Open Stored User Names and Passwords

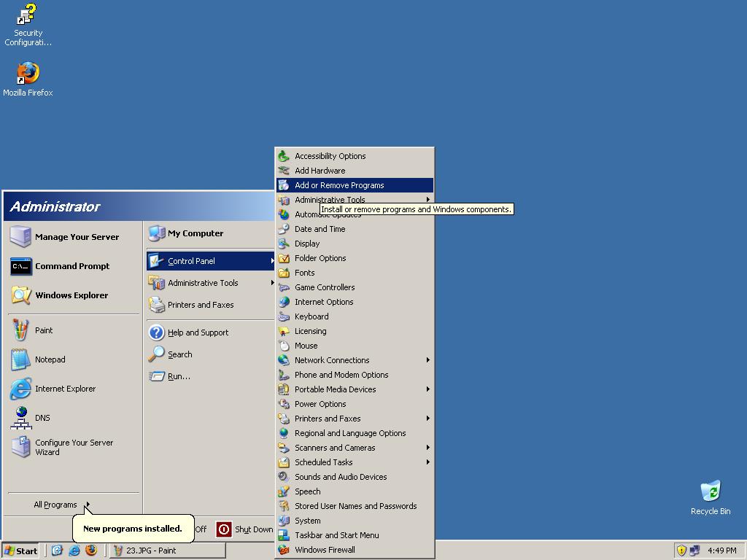point(355,506)
